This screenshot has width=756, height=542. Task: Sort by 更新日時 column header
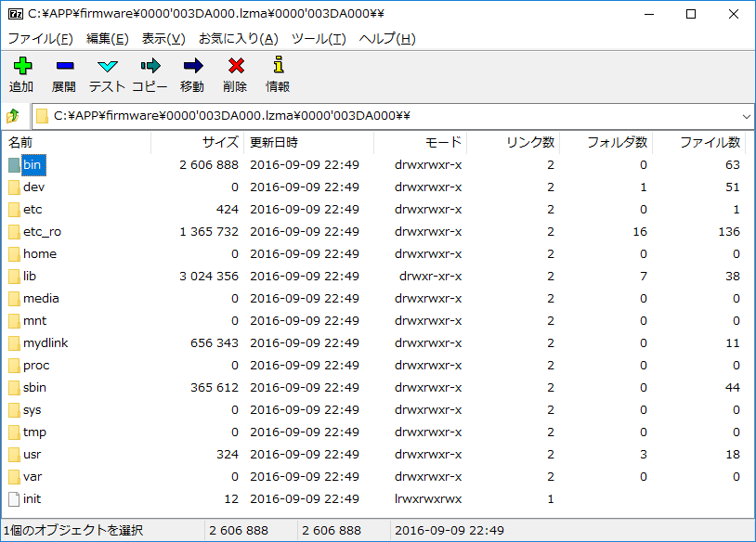point(309,142)
